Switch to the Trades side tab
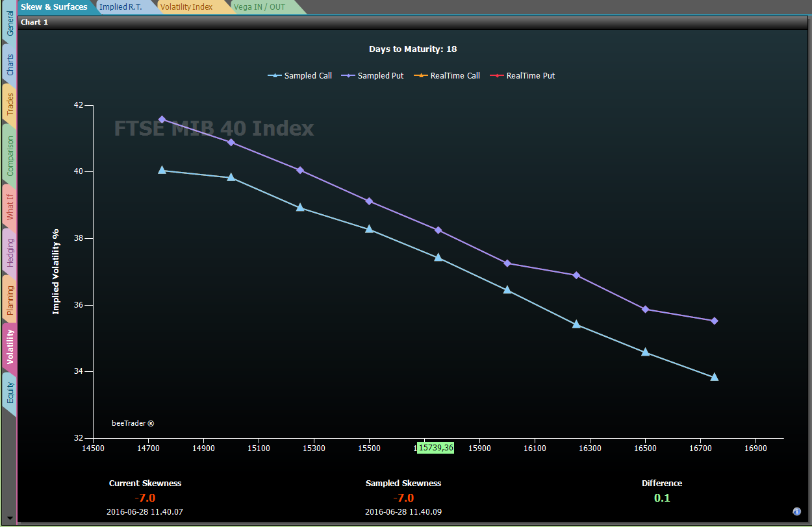 pyautogui.click(x=9, y=104)
